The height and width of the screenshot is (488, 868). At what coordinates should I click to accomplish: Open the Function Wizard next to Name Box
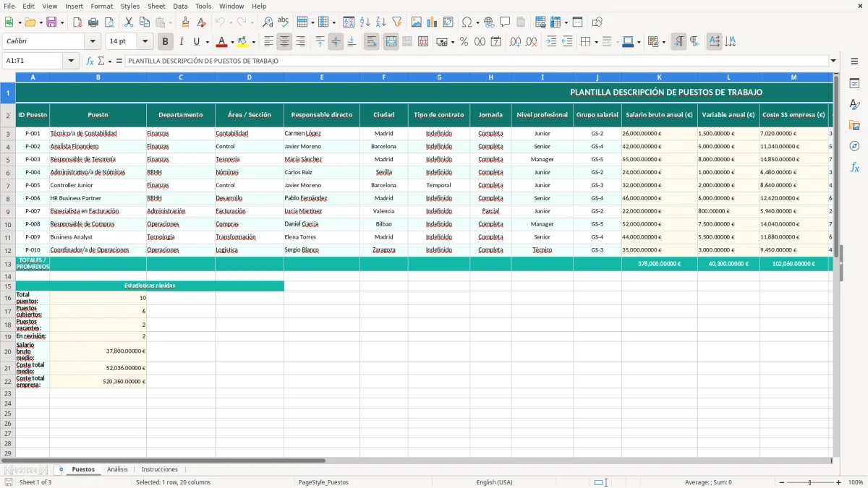click(90, 61)
